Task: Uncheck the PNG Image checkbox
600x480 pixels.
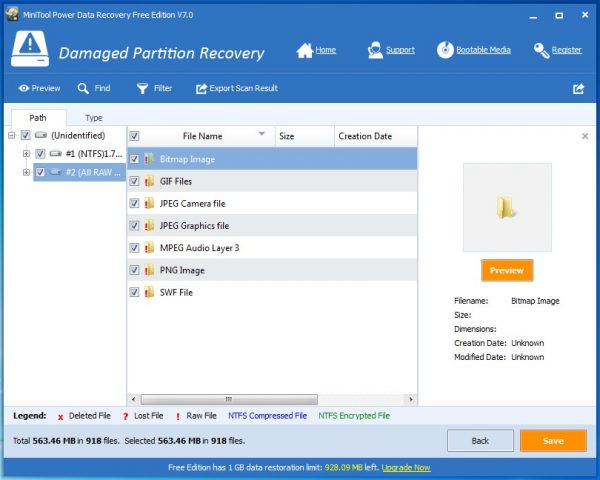Action: (x=134, y=270)
